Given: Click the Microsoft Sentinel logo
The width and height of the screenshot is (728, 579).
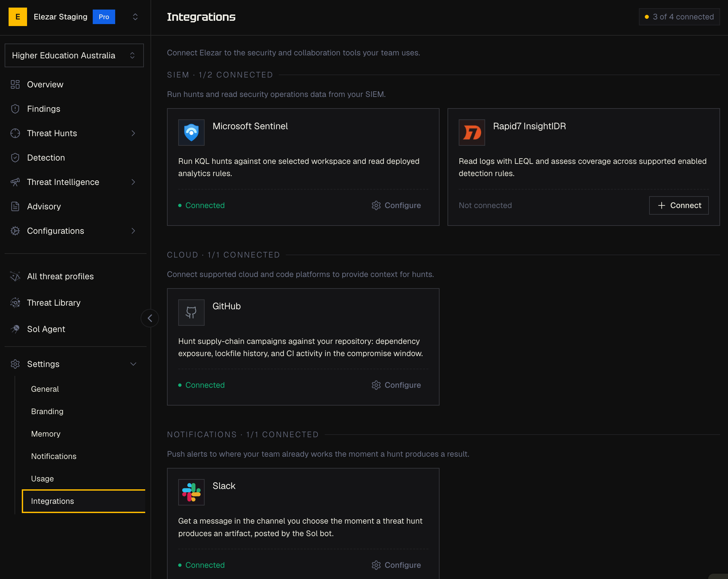Looking at the screenshot, I should [191, 132].
